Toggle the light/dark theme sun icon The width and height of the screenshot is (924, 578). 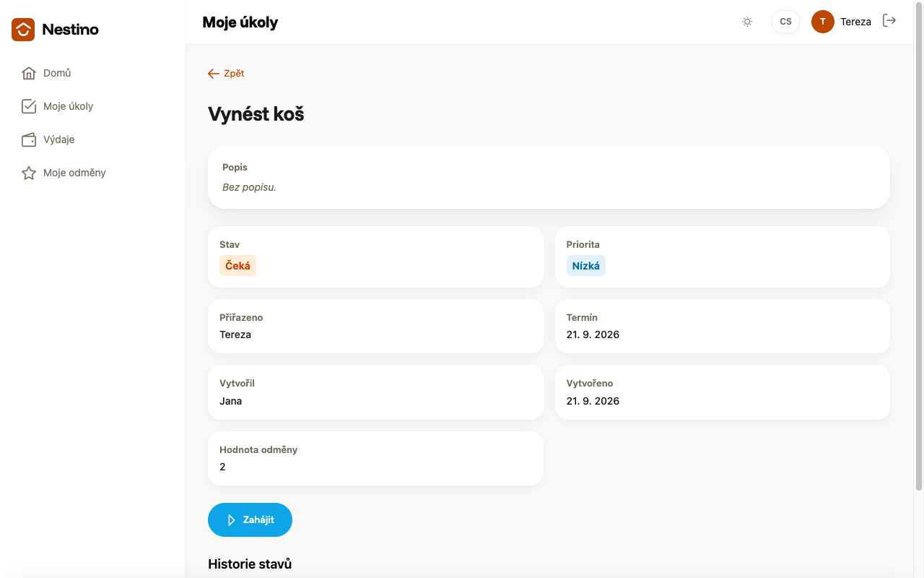(747, 22)
